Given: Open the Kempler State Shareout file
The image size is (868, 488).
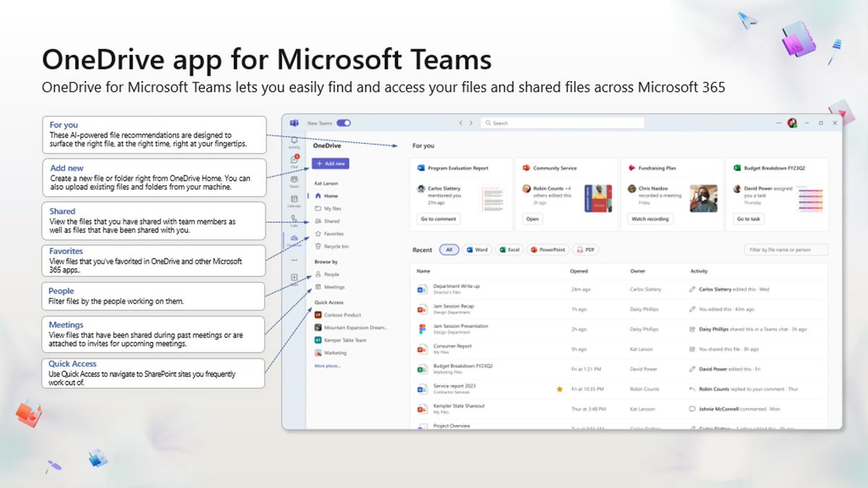Looking at the screenshot, I should pyautogui.click(x=459, y=406).
